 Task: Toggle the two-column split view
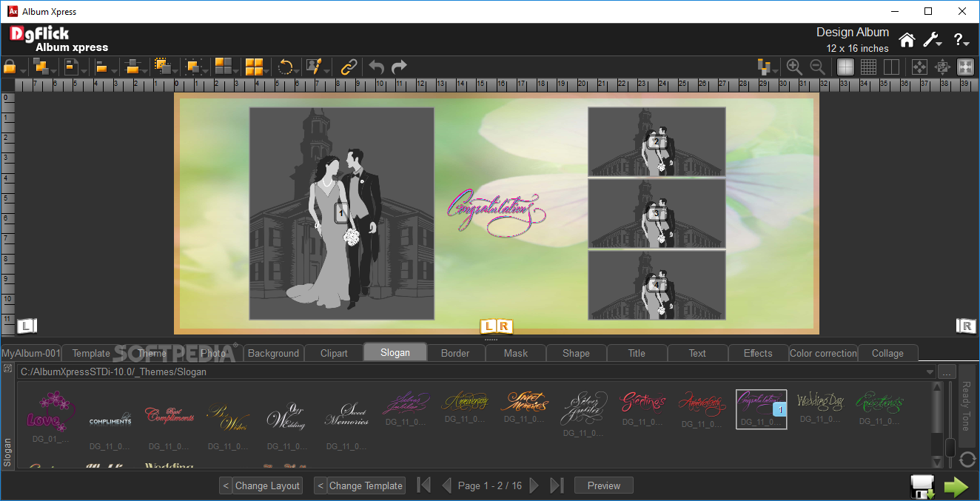pos(891,67)
